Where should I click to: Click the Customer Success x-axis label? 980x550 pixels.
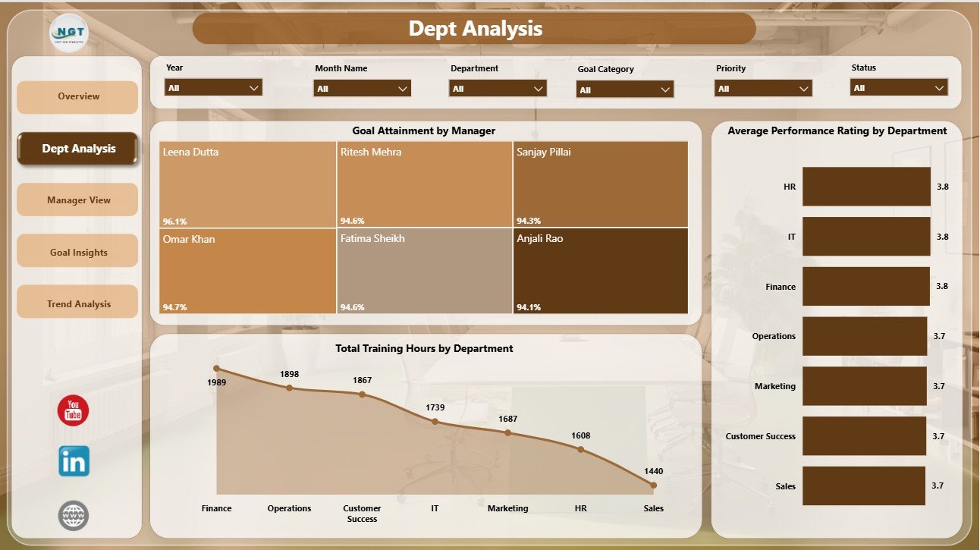[362, 514]
